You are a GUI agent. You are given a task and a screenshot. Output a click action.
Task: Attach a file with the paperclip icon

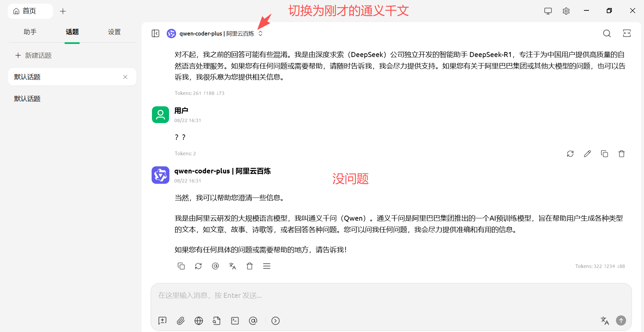coord(181,321)
